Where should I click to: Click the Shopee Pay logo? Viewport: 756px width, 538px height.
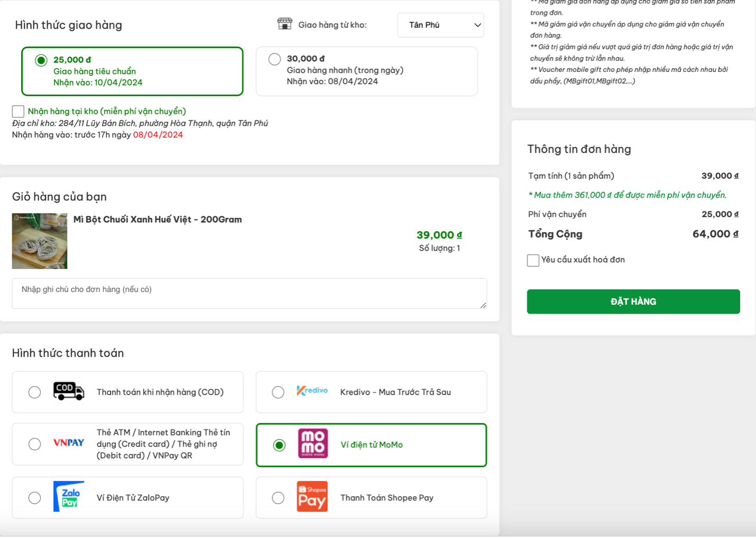[312, 496]
